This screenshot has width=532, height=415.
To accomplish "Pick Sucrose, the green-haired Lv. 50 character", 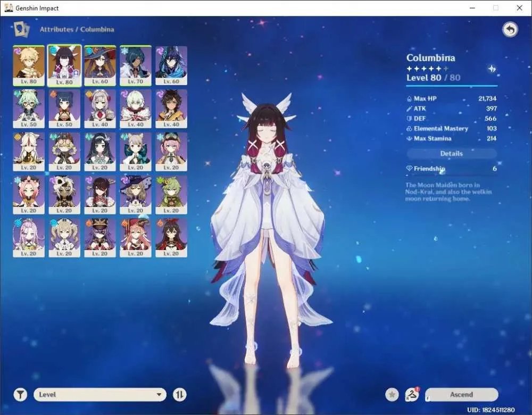I will 29,109.
